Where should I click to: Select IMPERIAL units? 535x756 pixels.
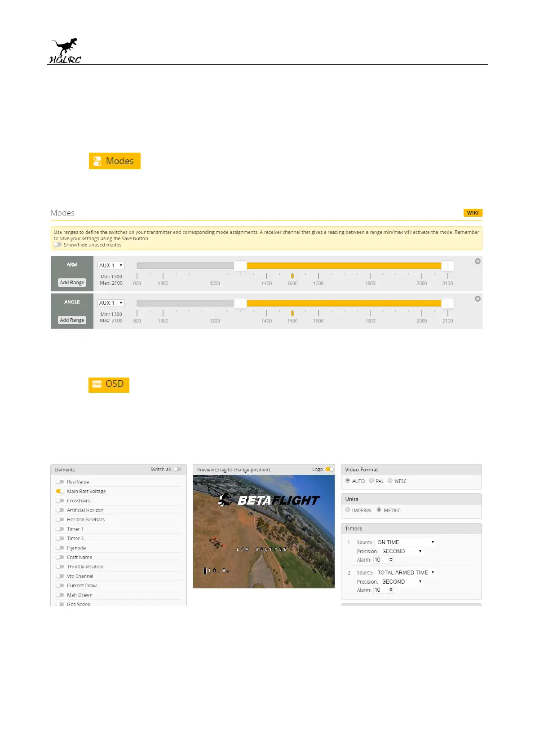point(348,510)
